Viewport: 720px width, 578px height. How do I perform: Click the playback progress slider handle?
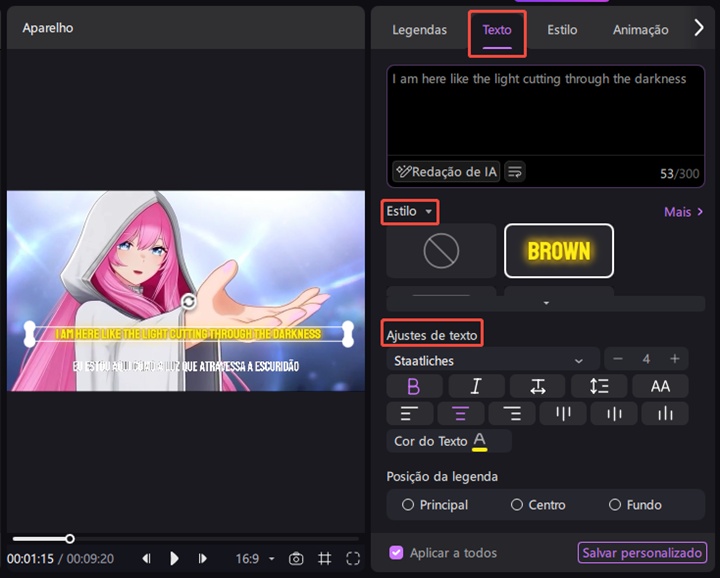[70, 539]
